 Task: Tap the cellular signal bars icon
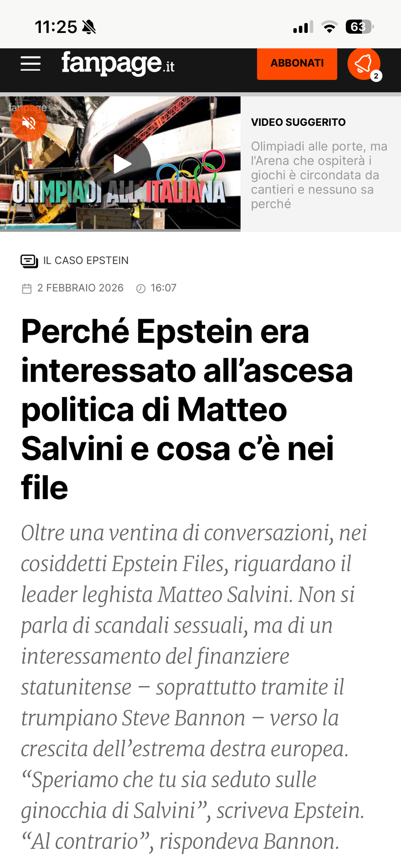pos(302,27)
